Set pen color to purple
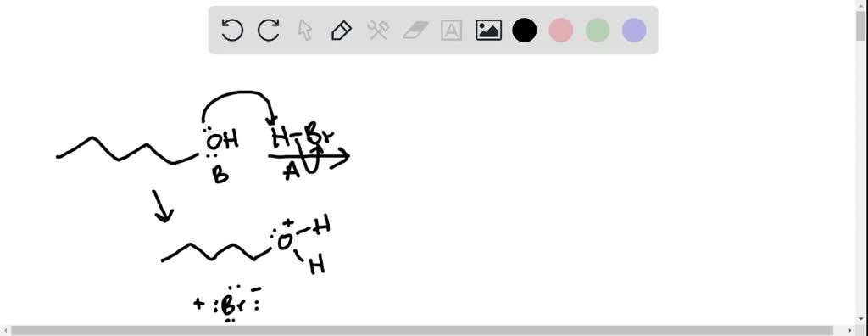This screenshot has height=336, width=868. tap(634, 30)
